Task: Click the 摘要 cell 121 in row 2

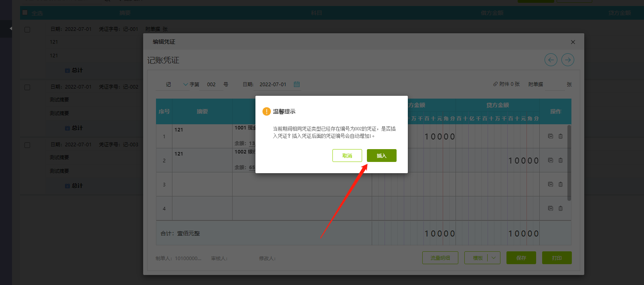Action: tap(202, 160)
